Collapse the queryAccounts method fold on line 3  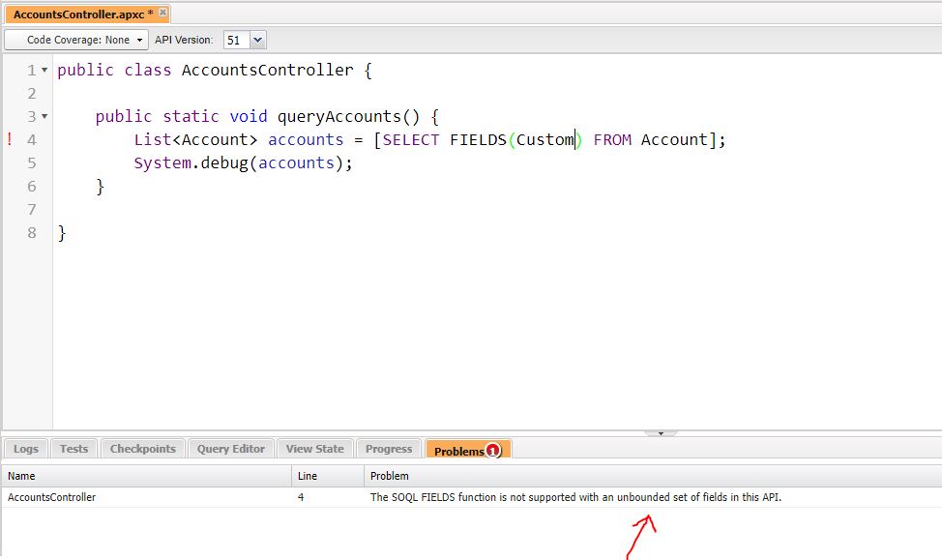click(44, 116)
